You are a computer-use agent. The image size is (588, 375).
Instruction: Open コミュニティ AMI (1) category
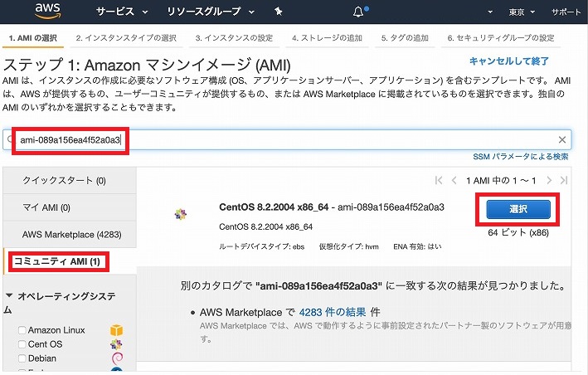pos(70,261)
